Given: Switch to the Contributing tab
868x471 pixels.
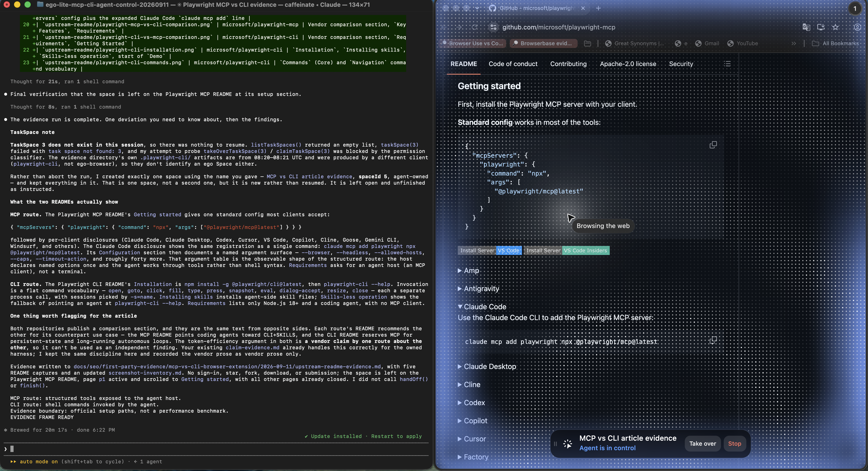Looking at the screenshot, I should point(568,64).
